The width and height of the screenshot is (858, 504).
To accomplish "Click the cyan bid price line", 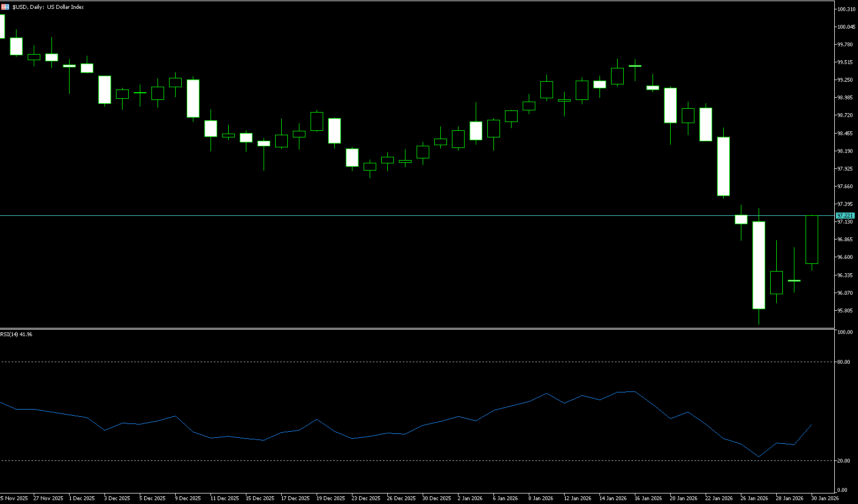I will click(387, 215).
